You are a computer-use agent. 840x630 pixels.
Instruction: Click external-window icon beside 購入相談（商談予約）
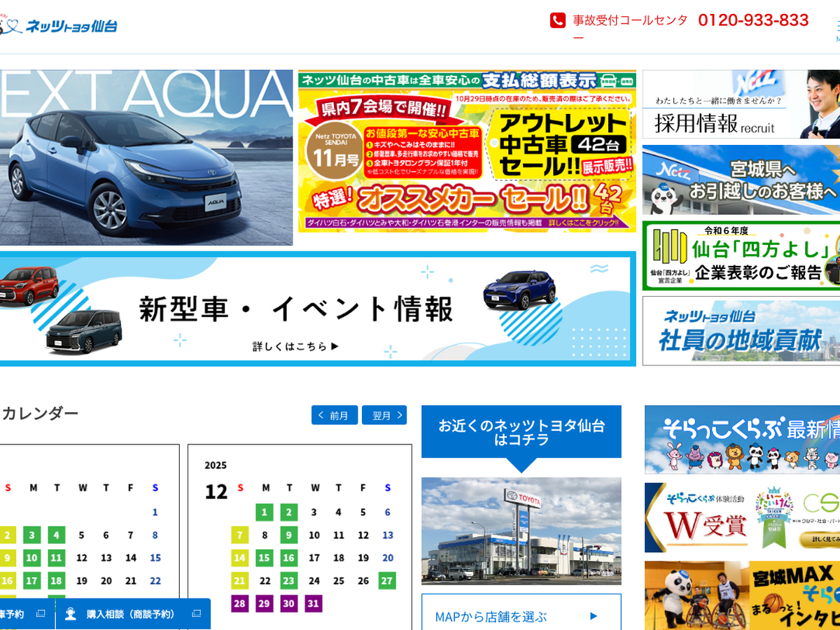(x=196, y=614)
